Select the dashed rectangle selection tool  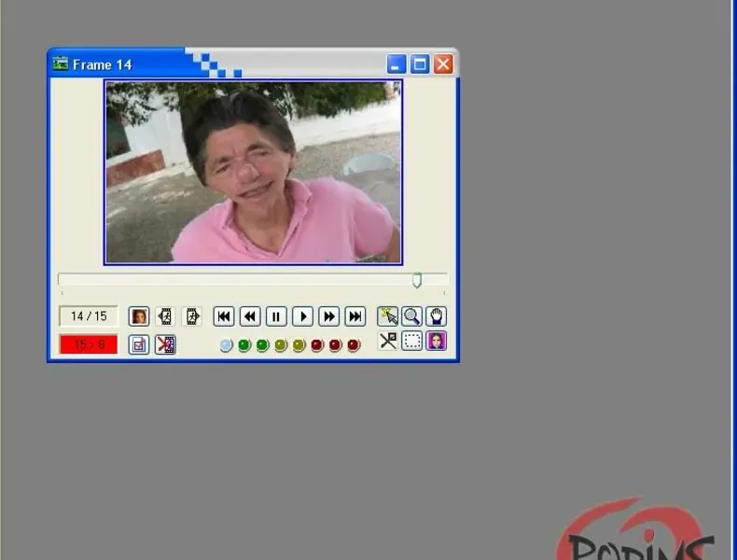(411, 341)
